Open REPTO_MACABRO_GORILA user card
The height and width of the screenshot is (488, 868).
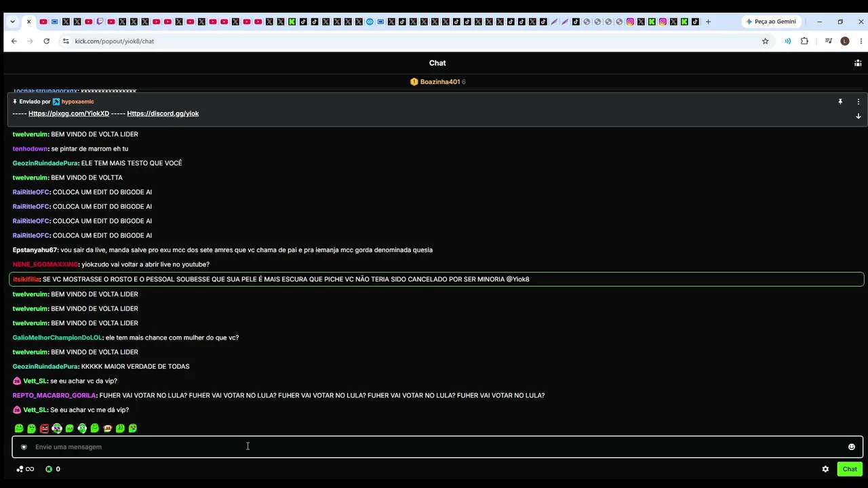tap(54, 395)
